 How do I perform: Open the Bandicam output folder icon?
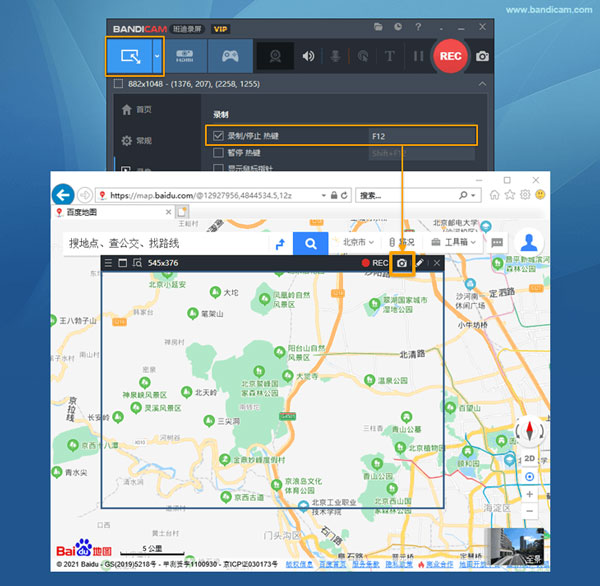(x=378, y=27)
